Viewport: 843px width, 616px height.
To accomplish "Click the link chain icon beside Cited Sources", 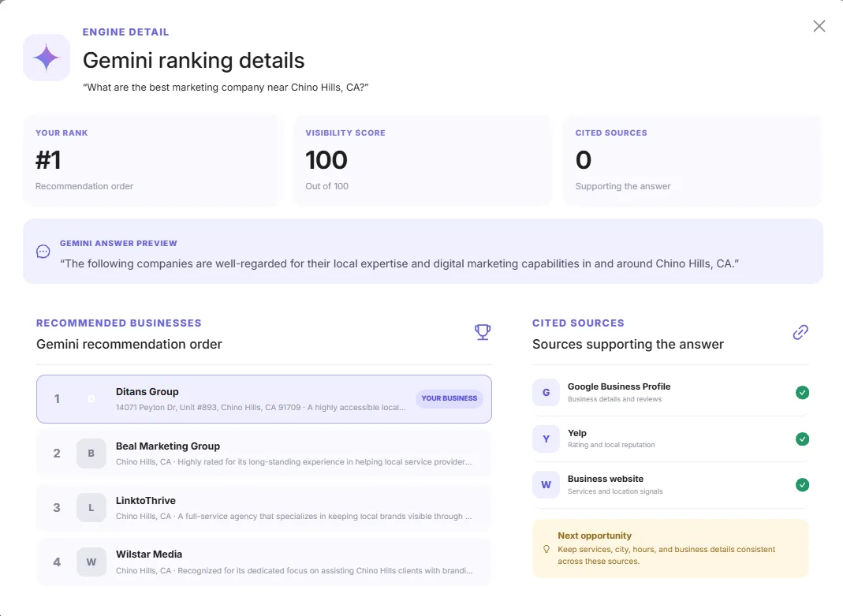I will tap(800, 332).
